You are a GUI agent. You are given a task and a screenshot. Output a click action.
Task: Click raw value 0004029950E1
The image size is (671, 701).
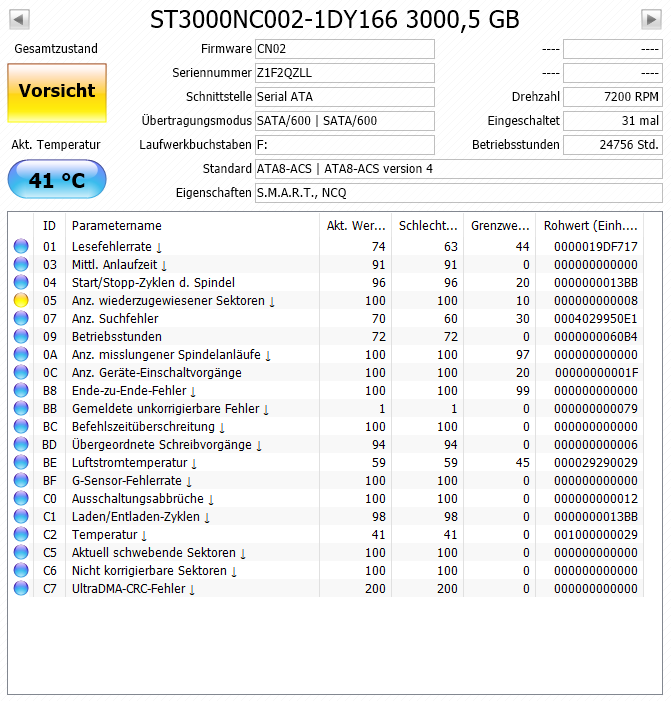(595, 318)
